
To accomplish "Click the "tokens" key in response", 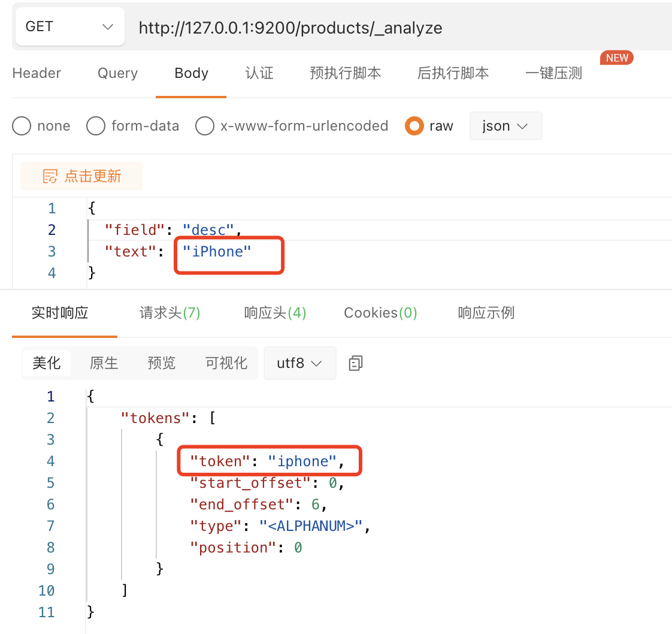I will (x=155, y=418).
